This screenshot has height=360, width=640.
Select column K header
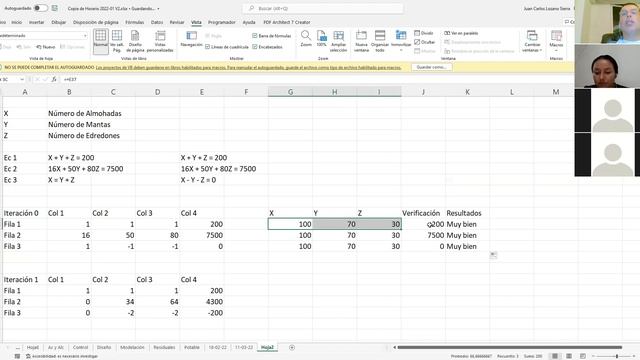(467, 92)
